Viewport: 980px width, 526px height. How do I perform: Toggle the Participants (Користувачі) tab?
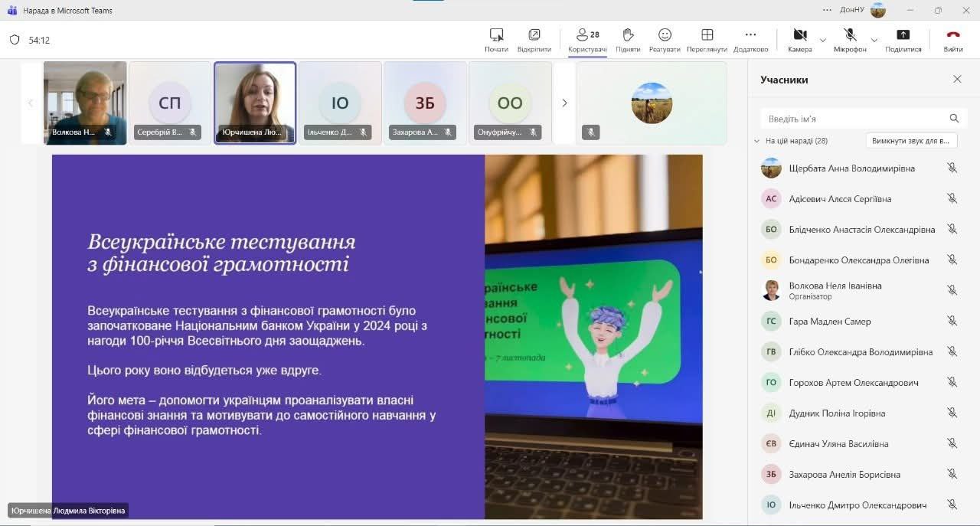click(587, 35)
